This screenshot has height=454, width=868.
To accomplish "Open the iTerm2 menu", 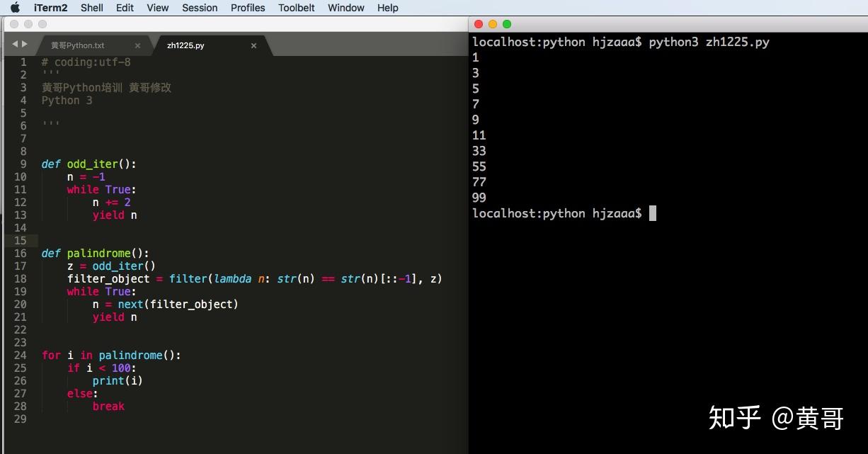I will 50,8.
